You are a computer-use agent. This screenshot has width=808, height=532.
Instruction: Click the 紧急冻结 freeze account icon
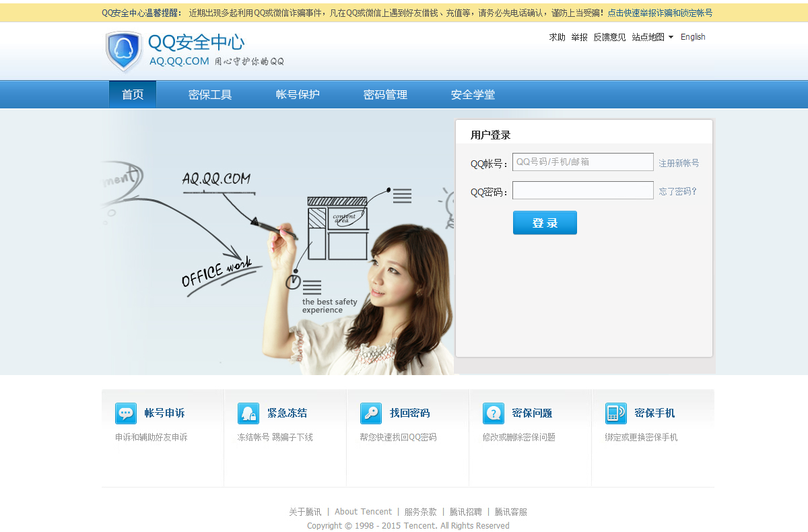click(x=248, y=413)
